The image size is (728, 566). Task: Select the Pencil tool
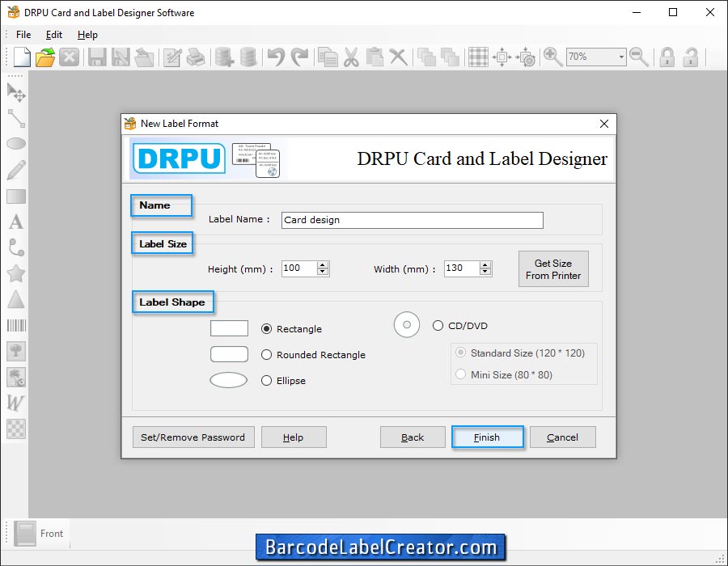(x=16, y=170)
